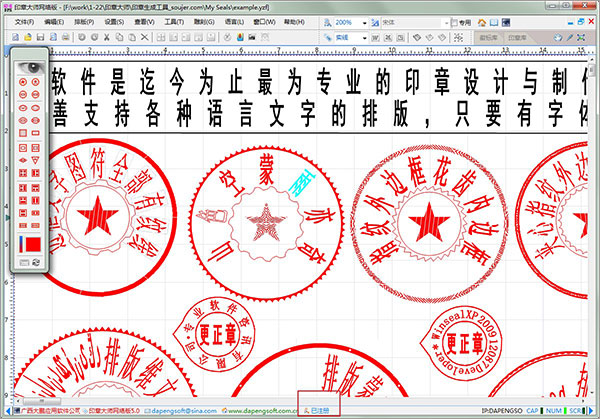The height and width of the screenshot is (419, 600).
Task: Select the inverted triangle seal template
Action: click(36, 160)
